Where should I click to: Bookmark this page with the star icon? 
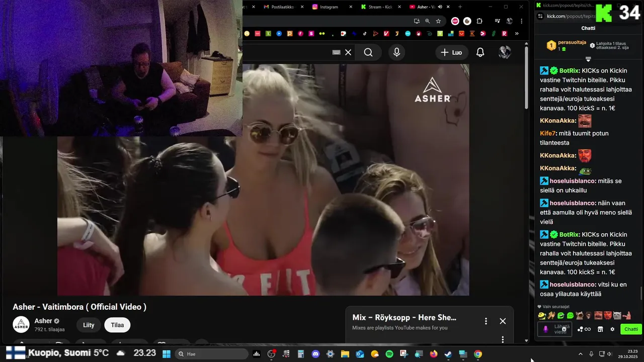[x=438, y=21]
